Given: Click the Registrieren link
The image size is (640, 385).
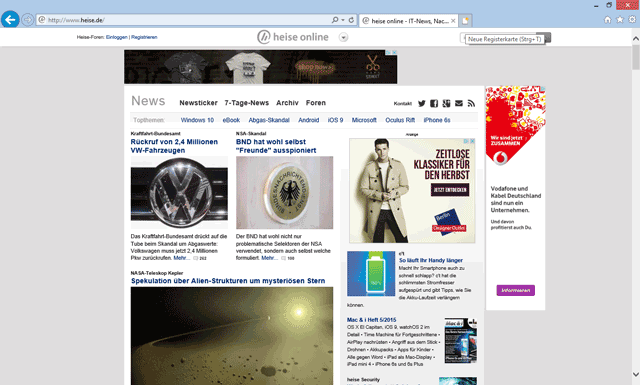Looking at the screenshot, I should pyautogui.click(x=144, y=37).
